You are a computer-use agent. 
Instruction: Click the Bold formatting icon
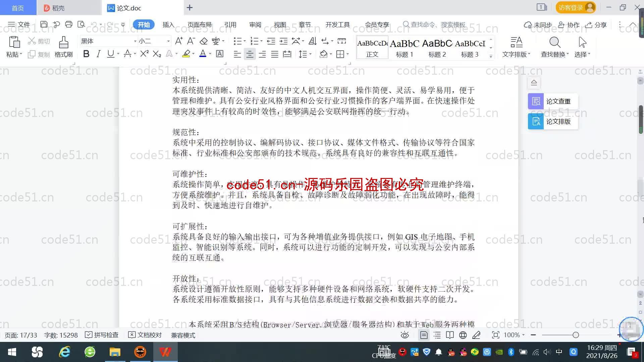click(86, 54)
